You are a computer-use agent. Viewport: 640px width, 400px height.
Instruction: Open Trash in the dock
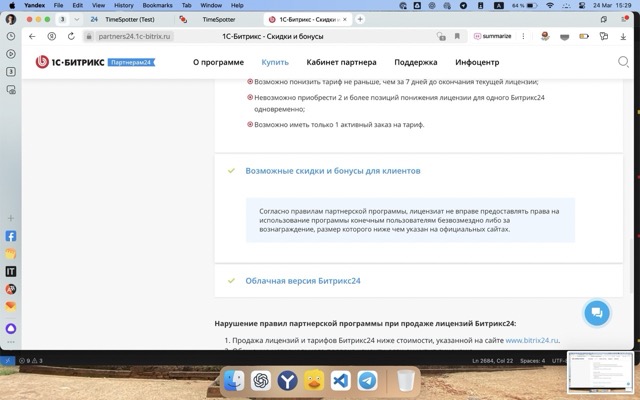pyautogui.click(x=405, y=381)
